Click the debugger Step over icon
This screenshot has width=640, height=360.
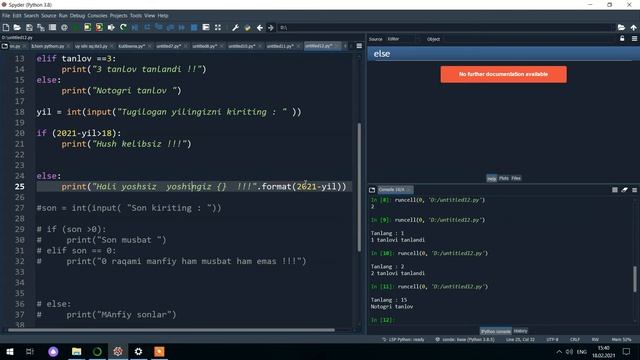147,27
